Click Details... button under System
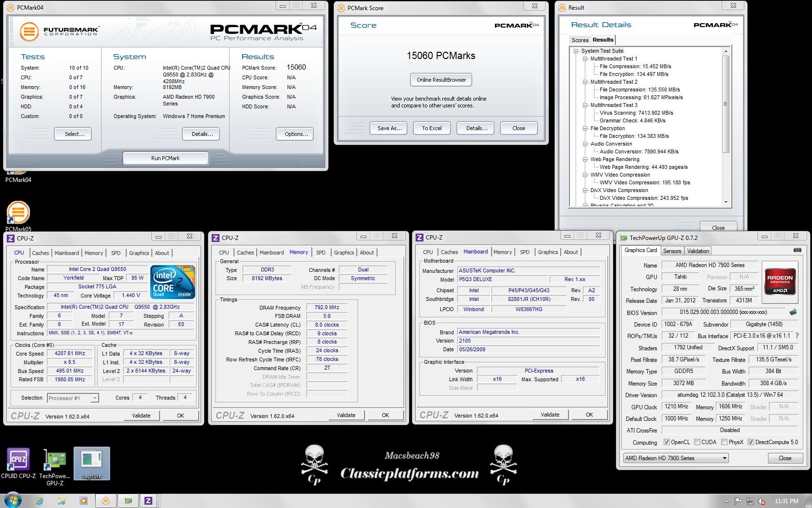 coord(202,134)
